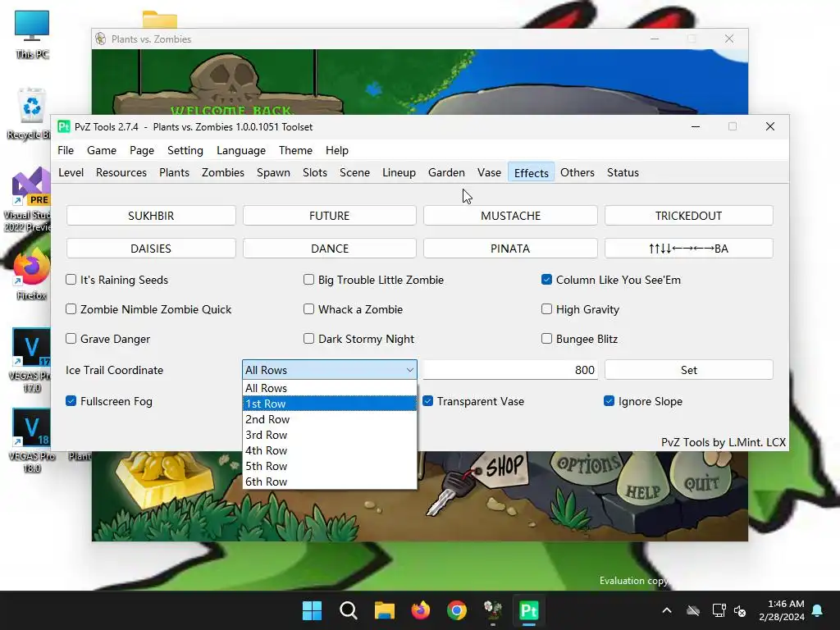Toggle Zombie Nimble Zombie Quick
The width and height of the screenshot is (840, 630).
tap(71, 308)
